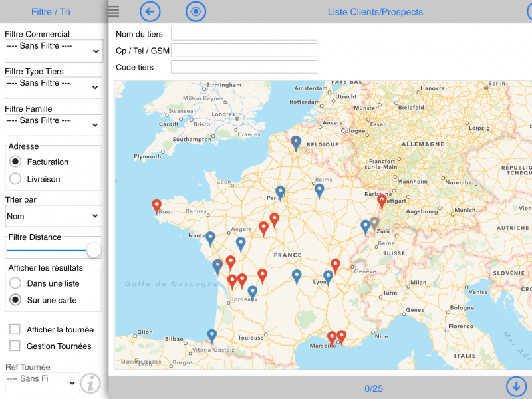The width and height of the screenshot is (532, 399).
Task: Click the Cp / Tel / GSM input field
Action: 244,51
